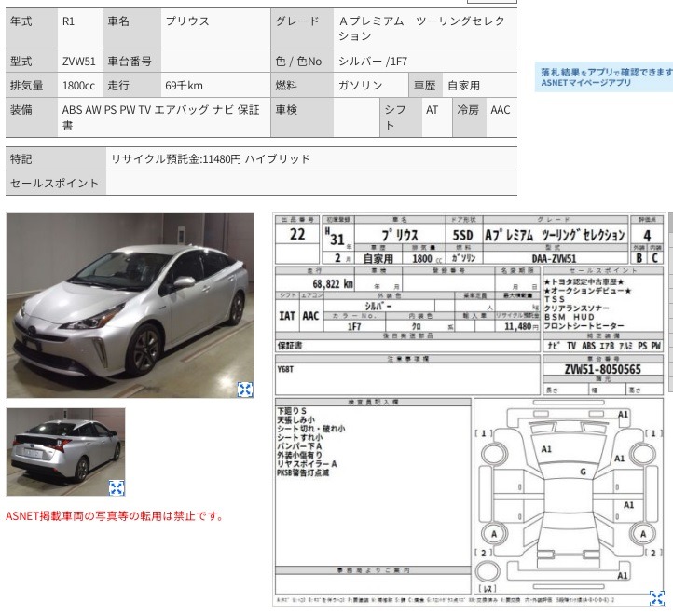
Task: Open the small rear Prius thumbnail
Action: pos(65,451)
